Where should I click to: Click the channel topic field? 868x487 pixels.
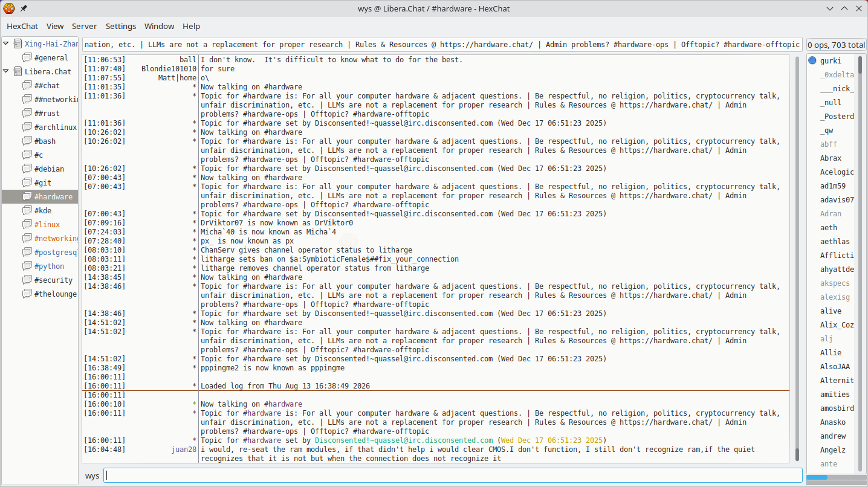tap(442, 44)
